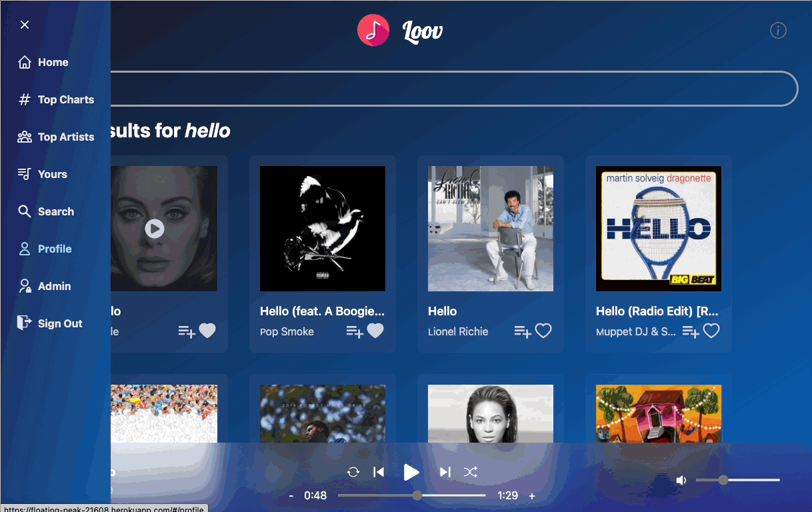Open the Admin page
Image resolution: width=812 pixels, height=512 pixels.
click(x=45, y=286)
